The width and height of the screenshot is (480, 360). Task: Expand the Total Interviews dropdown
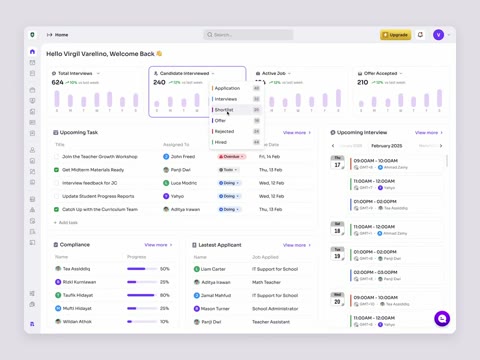(98, 73)
